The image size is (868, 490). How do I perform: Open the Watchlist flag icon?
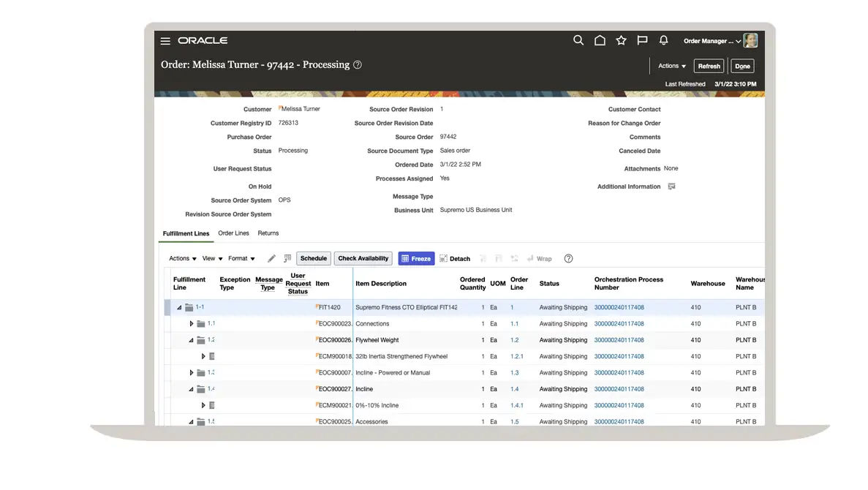642,41
